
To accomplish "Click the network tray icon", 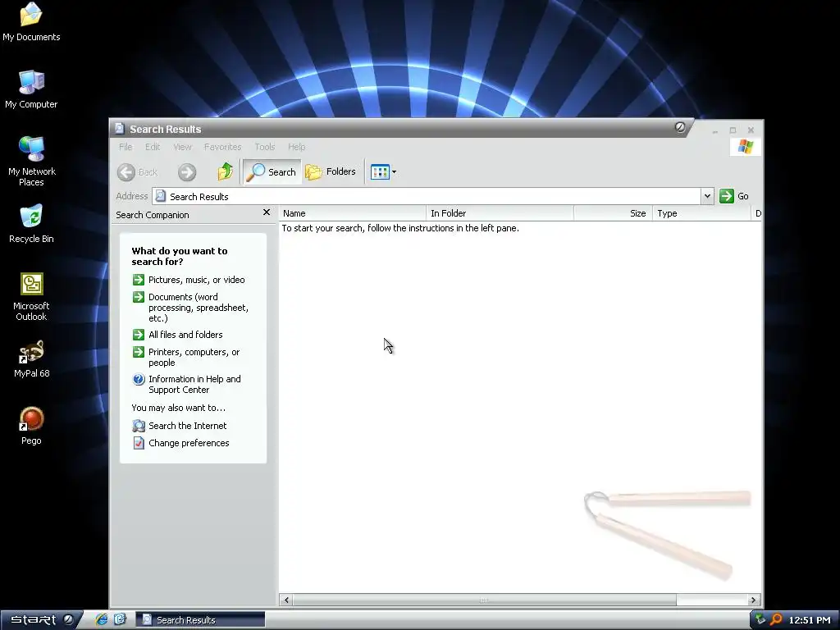I will pyautogui.click(x=760, y=620).
